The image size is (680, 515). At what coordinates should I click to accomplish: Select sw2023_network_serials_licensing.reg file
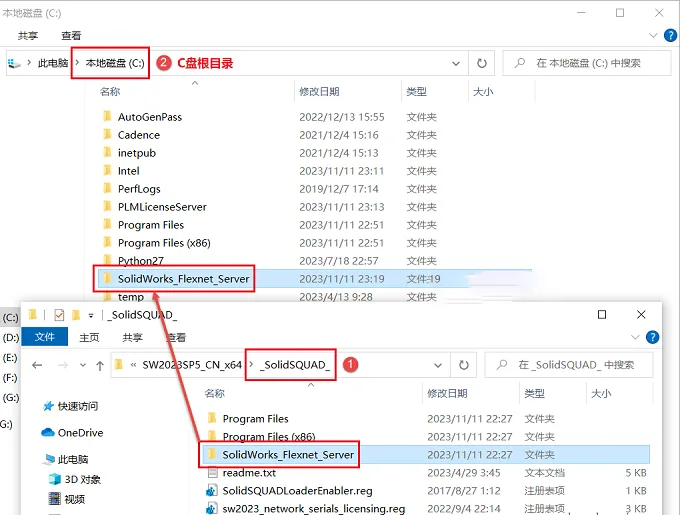point(313,508)
